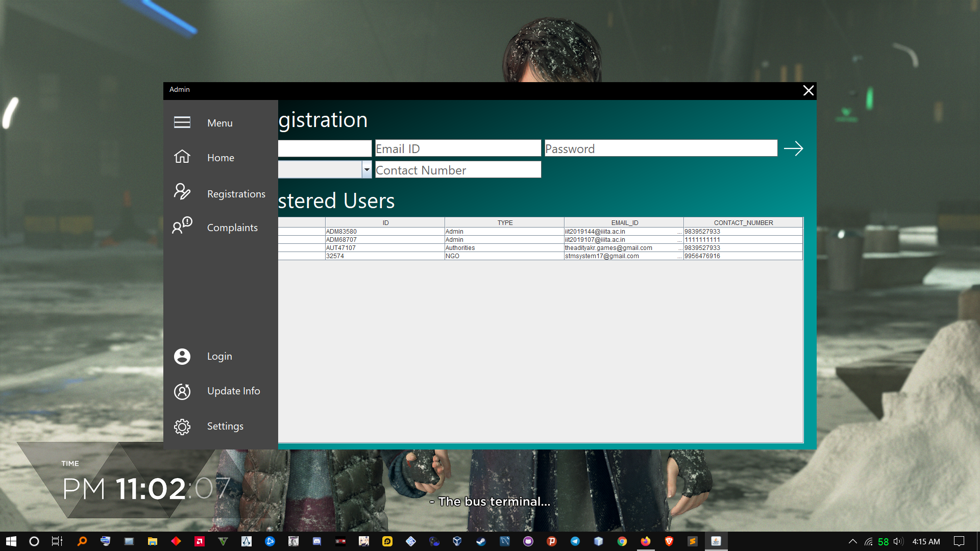
Task: Click the taskbar volume speaker icon
Action: click(898, 541)
